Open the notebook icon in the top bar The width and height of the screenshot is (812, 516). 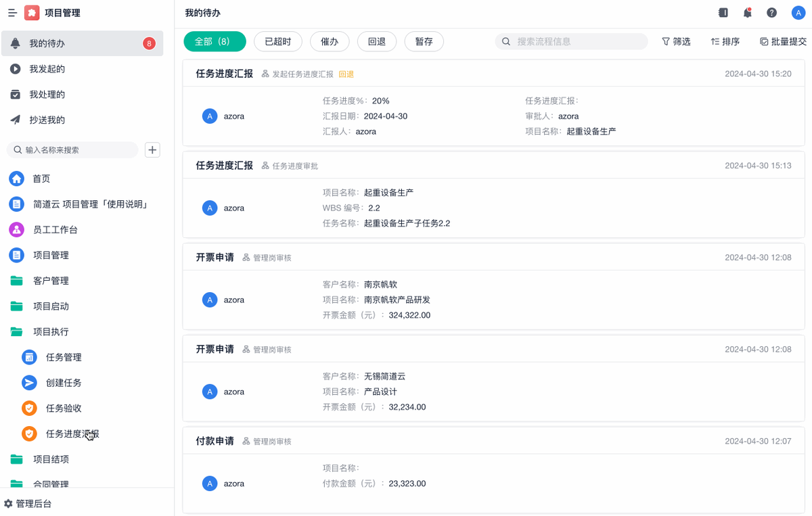(x=723, y=13)
